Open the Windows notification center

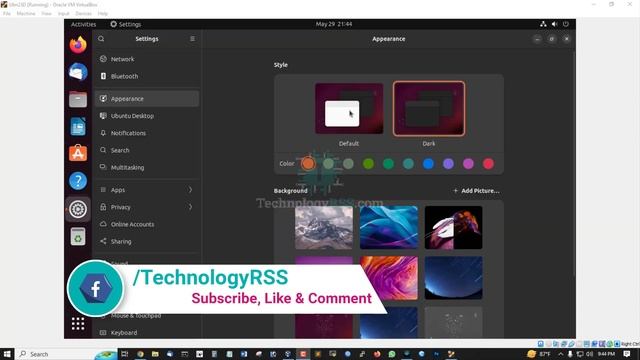click(627, 354)
